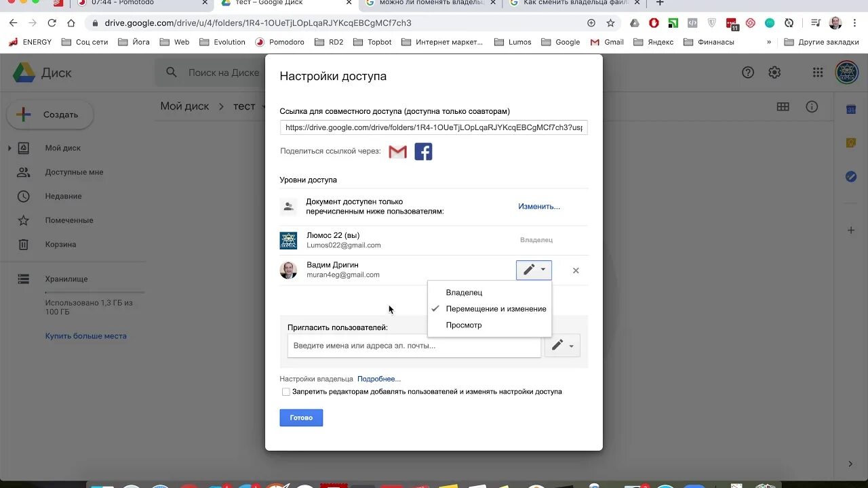Open the Подробнее link

[379, 379]
